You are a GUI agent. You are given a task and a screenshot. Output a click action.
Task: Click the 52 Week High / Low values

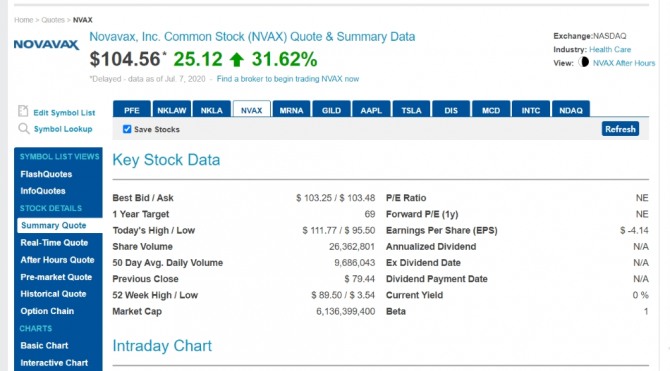coord(343,295)
